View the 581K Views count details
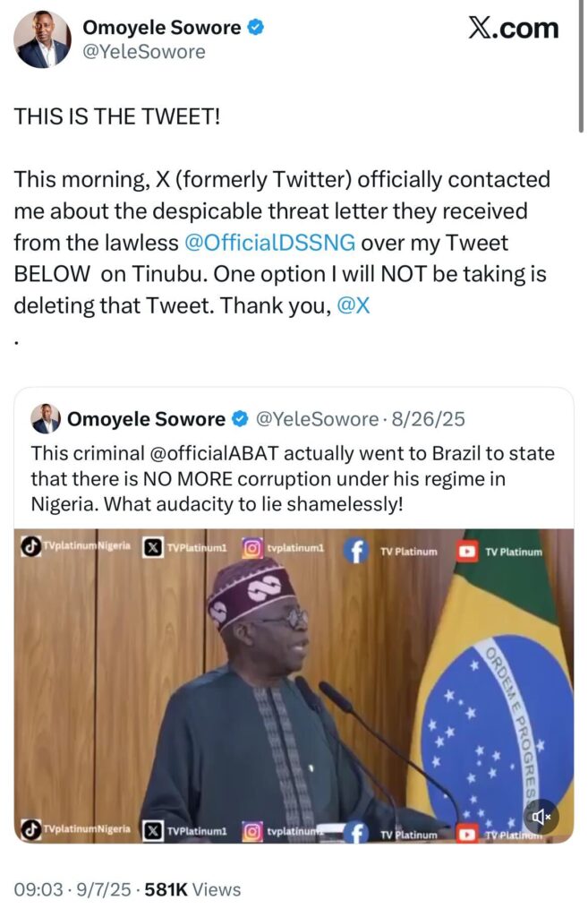588x917 pixels. [191, 889]
